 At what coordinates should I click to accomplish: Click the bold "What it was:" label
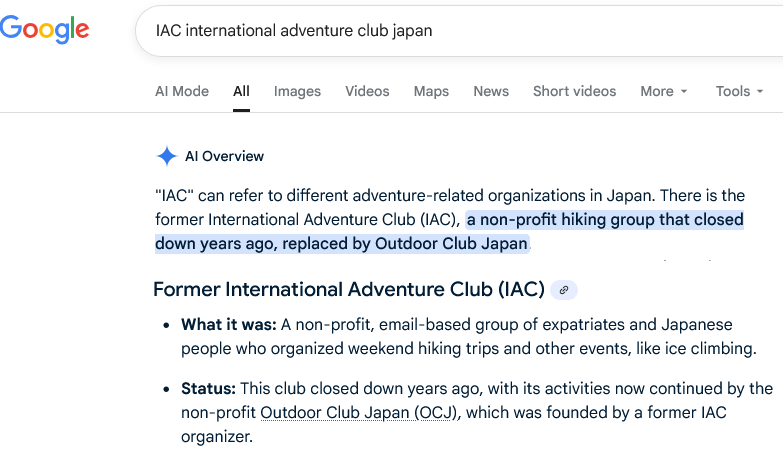(229, 325)
